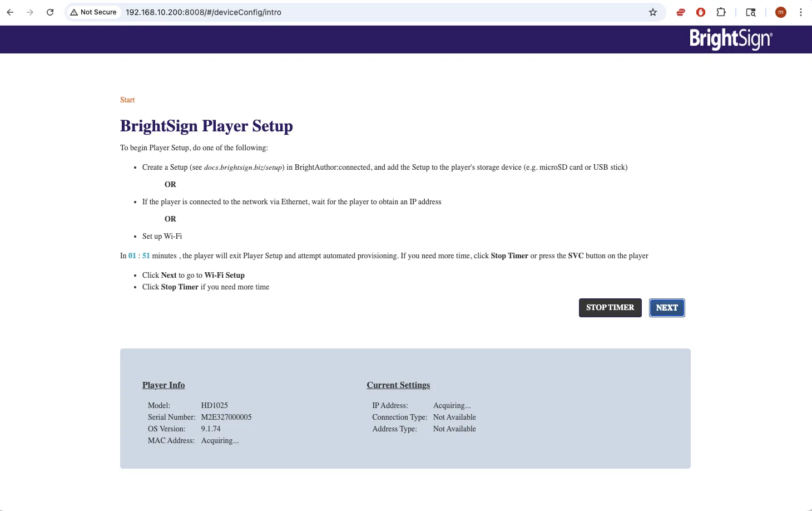
Task: Open the Chrome three-dot menu
Action: coord(801,12)
